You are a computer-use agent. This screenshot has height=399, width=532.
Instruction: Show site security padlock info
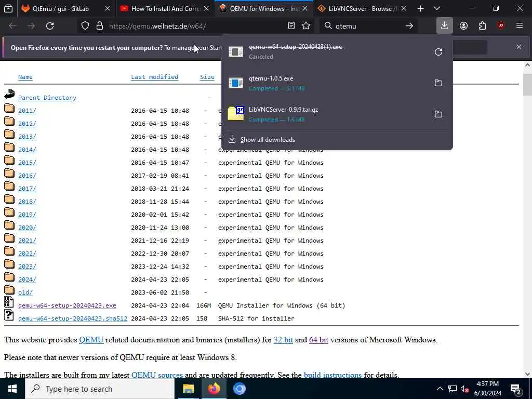click(99, 26)
